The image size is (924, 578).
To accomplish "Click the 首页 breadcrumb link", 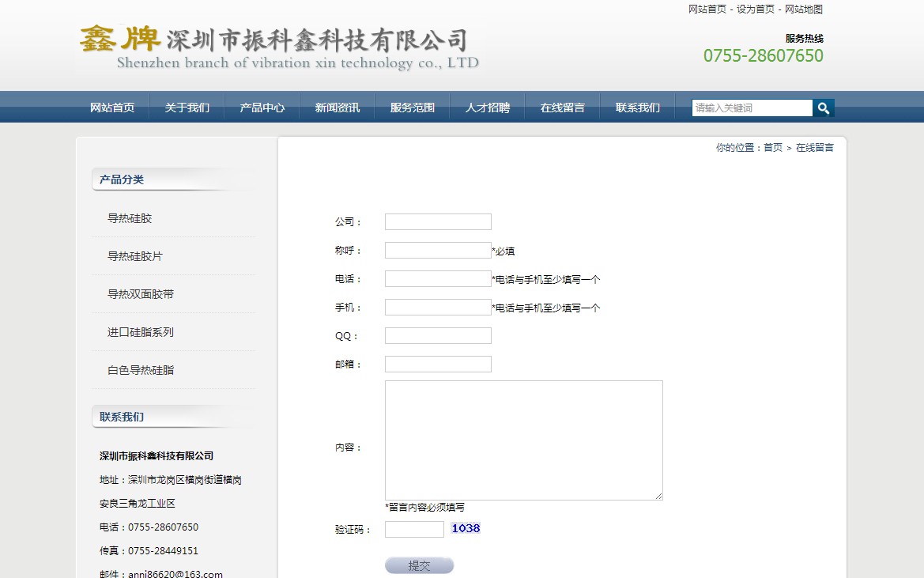I will [x=773, y=148].
